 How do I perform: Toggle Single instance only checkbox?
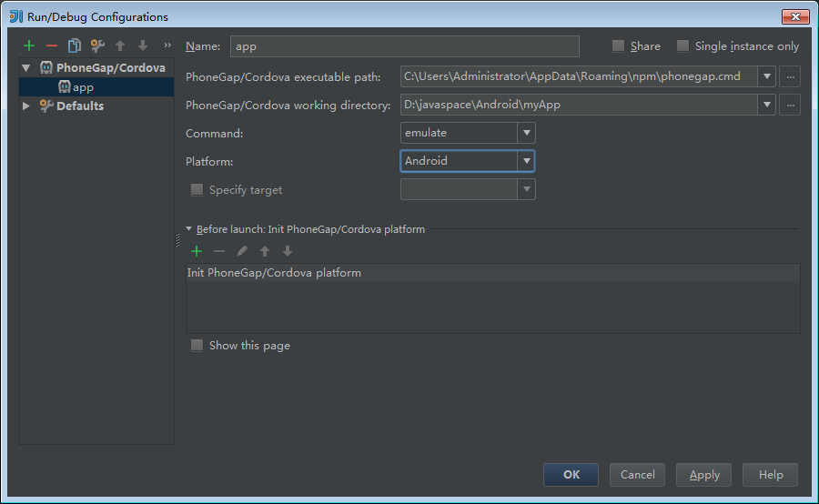tap(682, 46)
